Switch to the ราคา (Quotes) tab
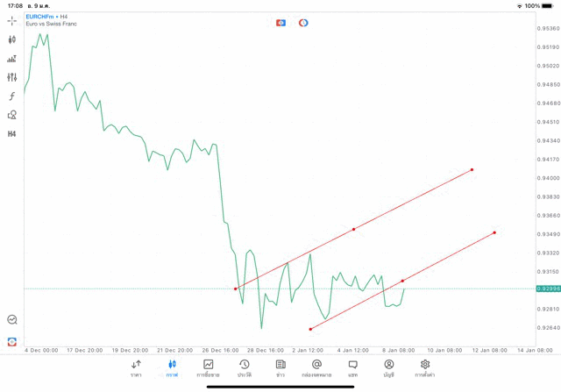Viewport: 561px width, 392px height. click(x=136, y=367)
